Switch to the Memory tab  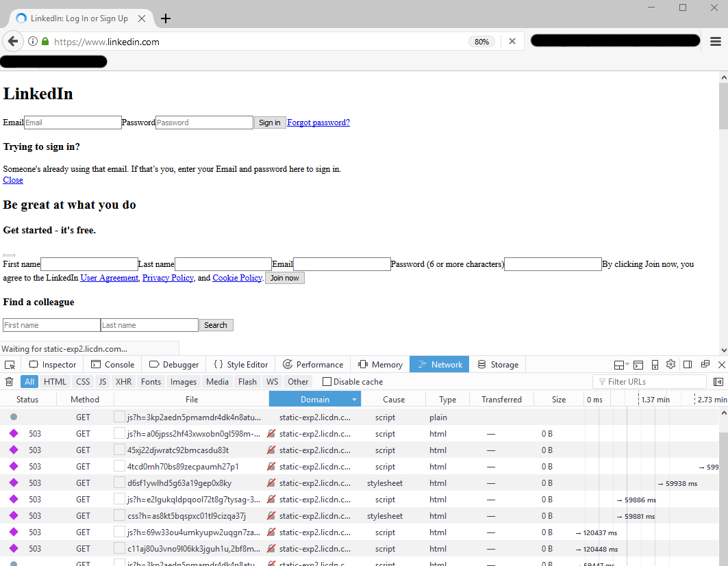(380, 365)
